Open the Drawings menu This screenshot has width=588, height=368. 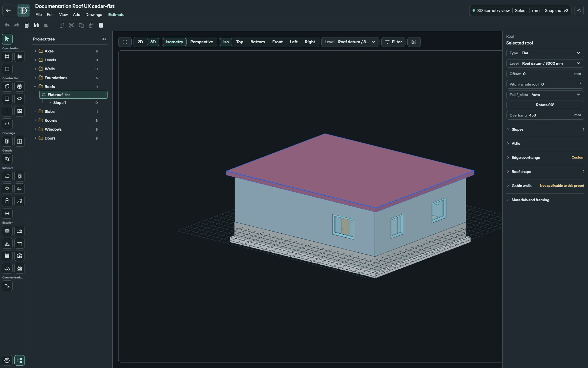pyautogui.click(x=94, y=15)
